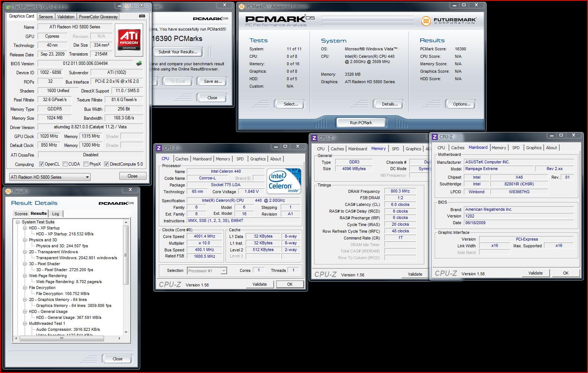Click the Save as... button
Image resolution: width=588 pixels, height=373 pixels.
click(x=213, y=81)
